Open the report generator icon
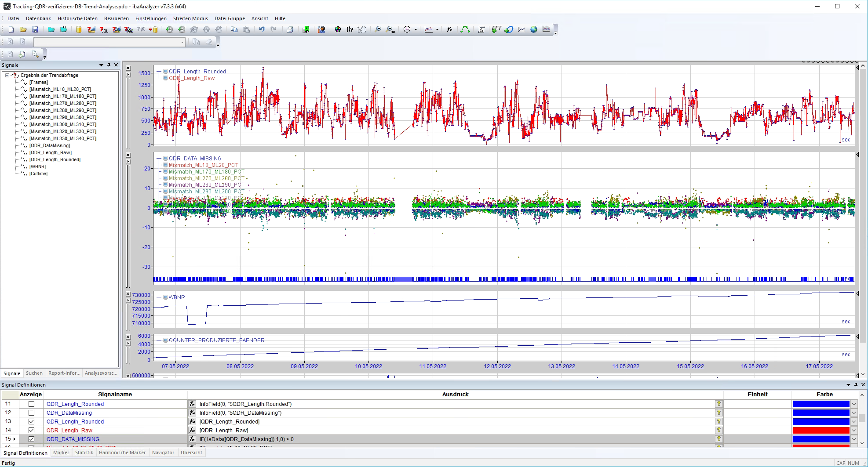Image resolution: width=868 pixels, height=467 pixels. pyautogui.click(x=306, y=29)
